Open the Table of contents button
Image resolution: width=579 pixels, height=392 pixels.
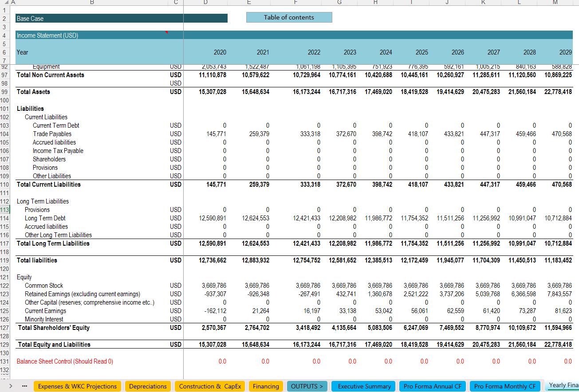(289, 17)
